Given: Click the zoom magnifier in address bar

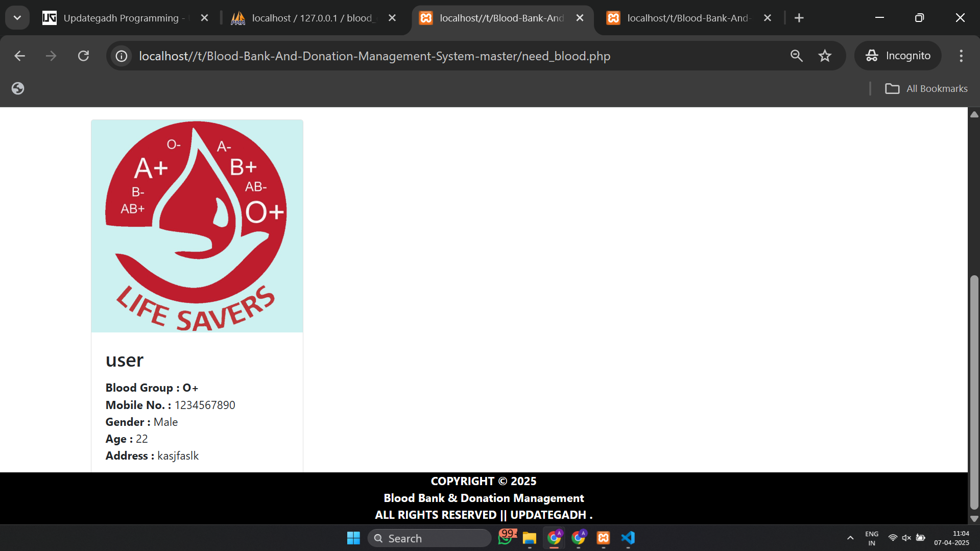Looking at the screenshot, I should 796,56.
